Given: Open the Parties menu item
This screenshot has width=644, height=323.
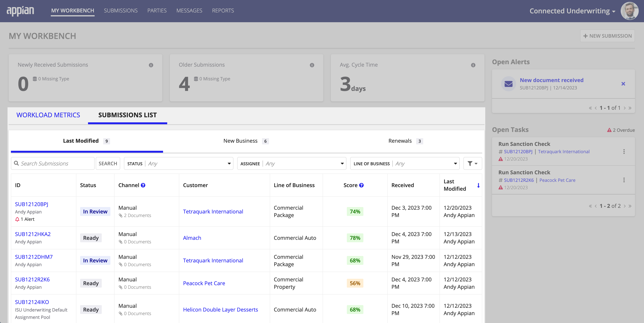Looking at the screenshot, I should (157, 11).
